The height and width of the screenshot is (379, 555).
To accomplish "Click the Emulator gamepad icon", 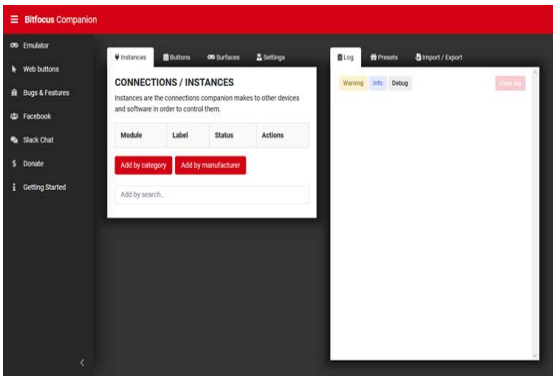I will (14, 45).
